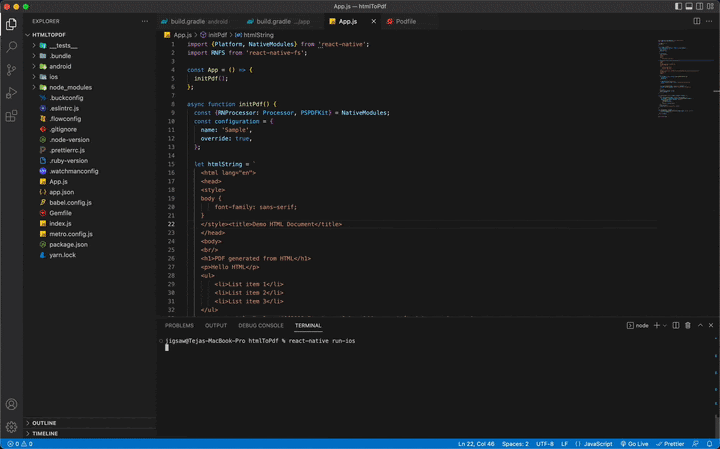The width and height of the screenshot is (720, 449).
Task: Open the Explorer view in activity bar
Action: [x=11, y=24]
